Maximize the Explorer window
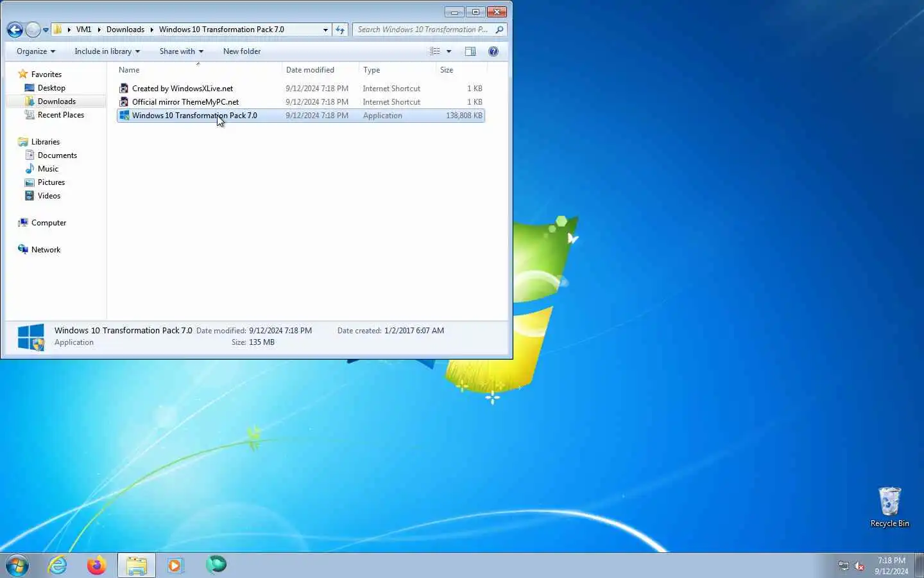 point(475,12)
